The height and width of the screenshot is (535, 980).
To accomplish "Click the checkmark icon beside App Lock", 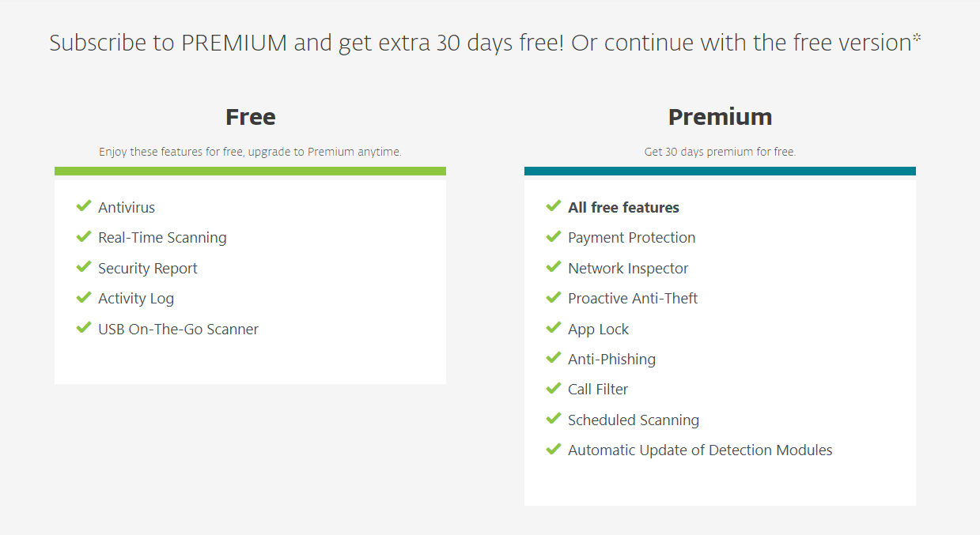I will click(554, 327).
